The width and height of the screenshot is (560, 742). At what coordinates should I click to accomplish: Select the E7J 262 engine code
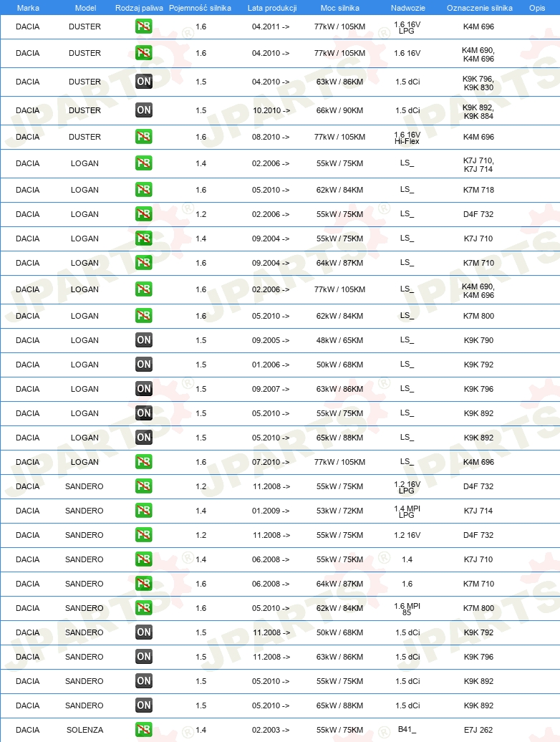[478, 730]
